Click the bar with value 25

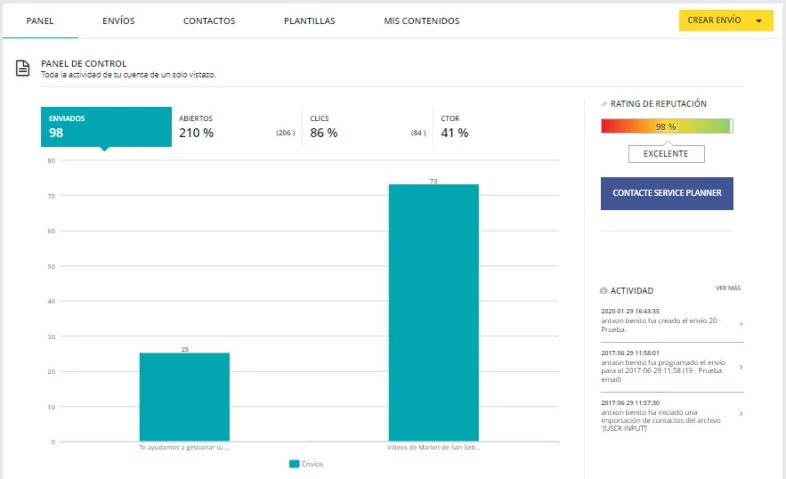point(184,397)
